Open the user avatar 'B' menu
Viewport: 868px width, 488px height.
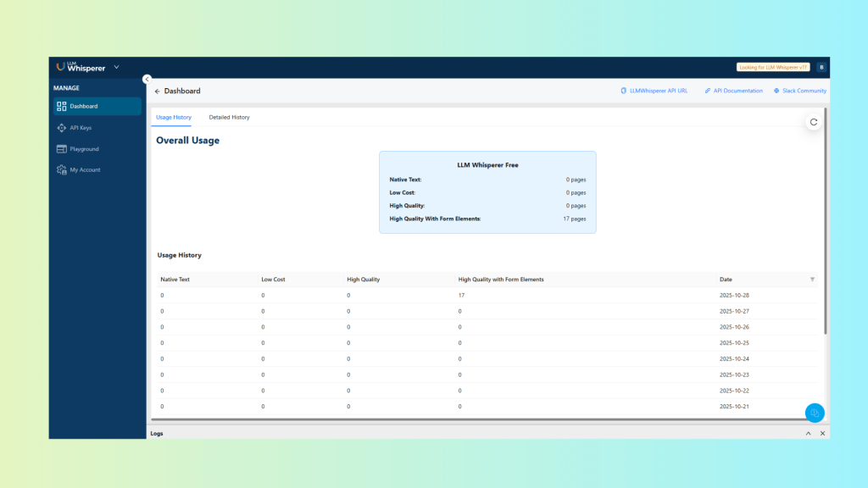point(821,67)
